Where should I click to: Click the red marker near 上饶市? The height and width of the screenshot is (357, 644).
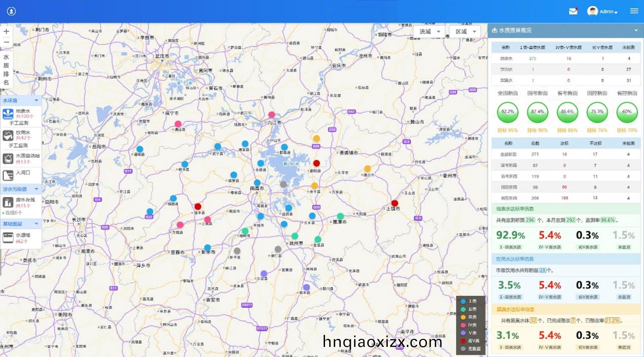click(395, 203)
